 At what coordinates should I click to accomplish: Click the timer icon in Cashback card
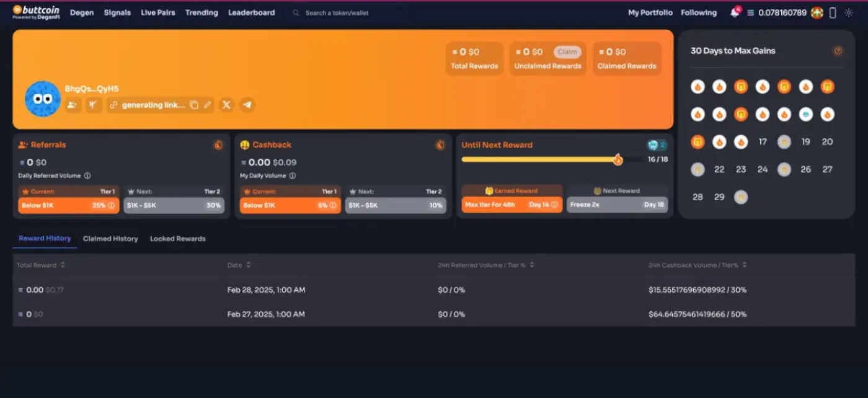[440, 145]
